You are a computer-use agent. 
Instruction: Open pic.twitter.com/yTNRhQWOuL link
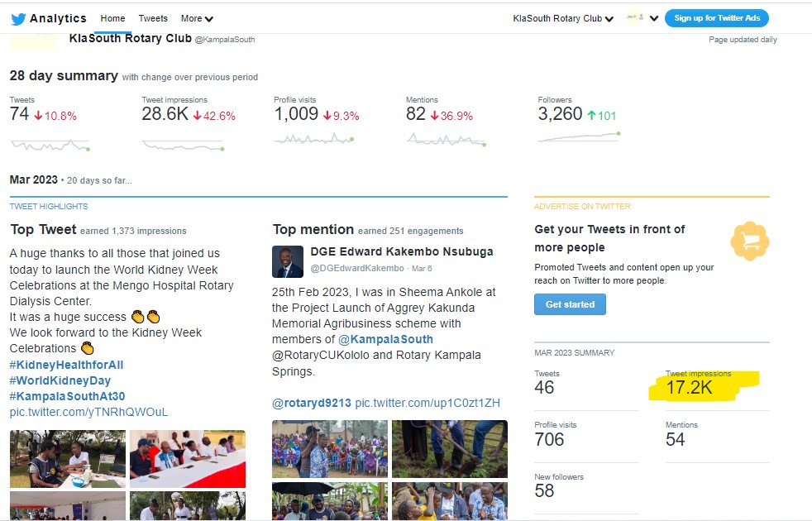88,412
